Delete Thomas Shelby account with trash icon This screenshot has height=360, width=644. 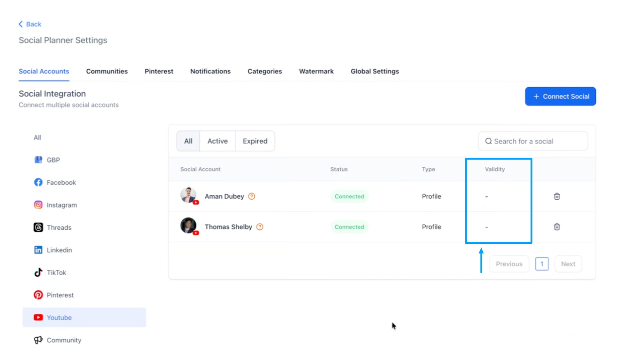click(x=557, y=227)
